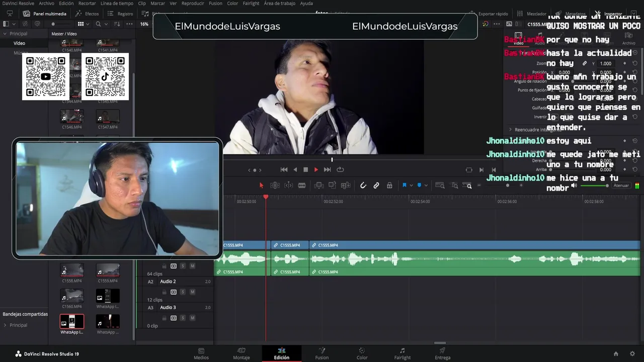Image resolution: width=644 pixels, height=362 pixels.
Task: Open the Mezclador panel
Action: click(532, 14)
